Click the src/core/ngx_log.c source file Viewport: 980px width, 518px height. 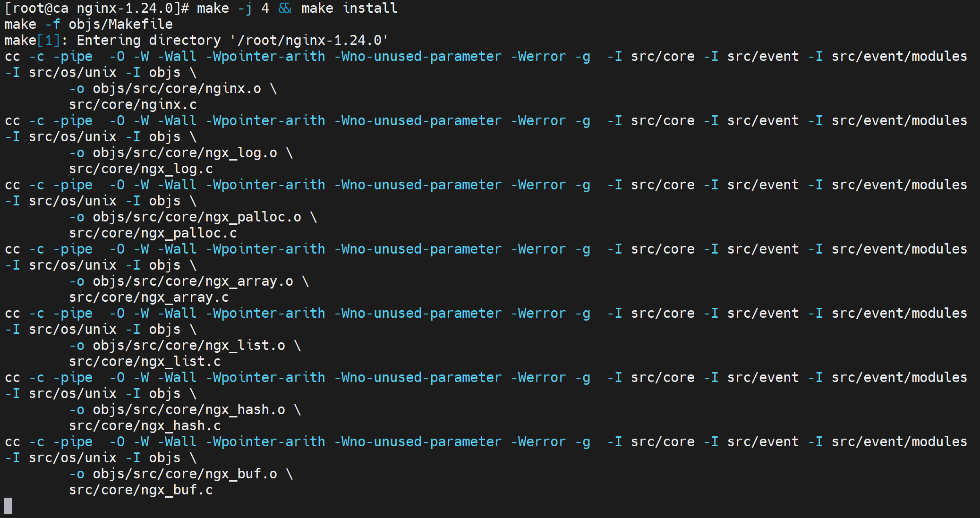tap(141, 169)
